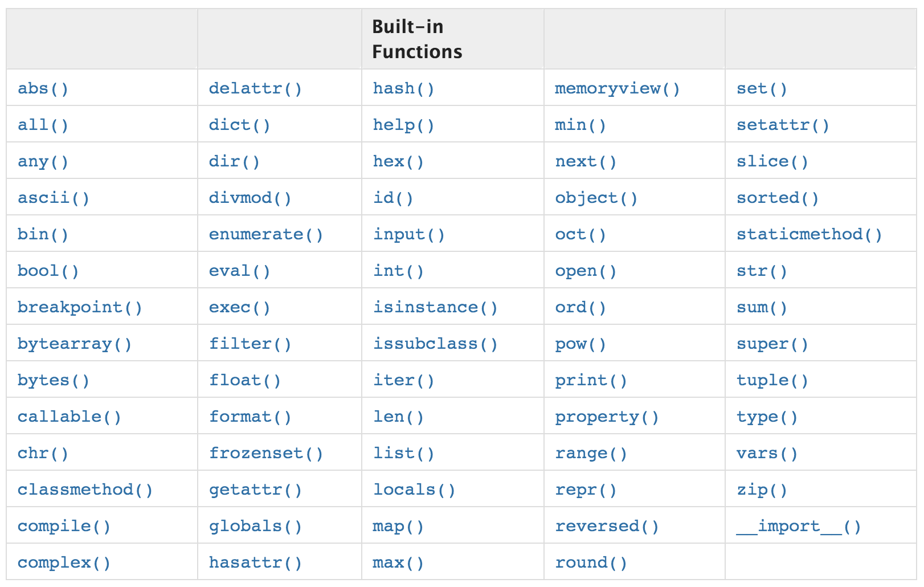Viewport: 924px width, 587px height.
Task: Click the classmethod() link
Action: (85, 490)
